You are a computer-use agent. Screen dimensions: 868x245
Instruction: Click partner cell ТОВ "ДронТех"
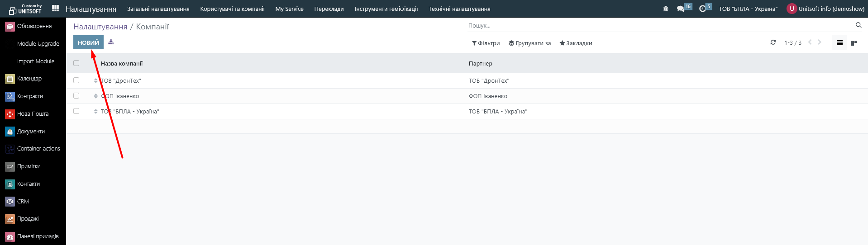point(489,80)
